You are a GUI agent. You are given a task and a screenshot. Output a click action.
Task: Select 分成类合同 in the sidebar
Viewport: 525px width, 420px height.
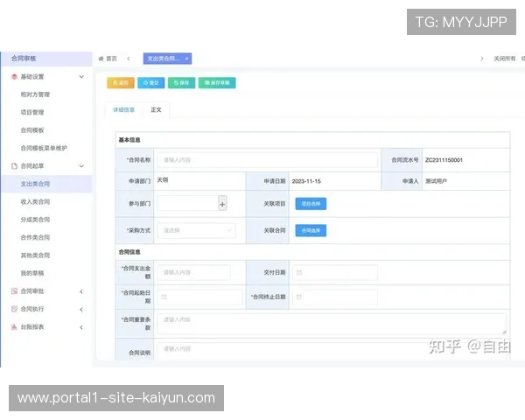pyautogui.click(x=35, y=220)
